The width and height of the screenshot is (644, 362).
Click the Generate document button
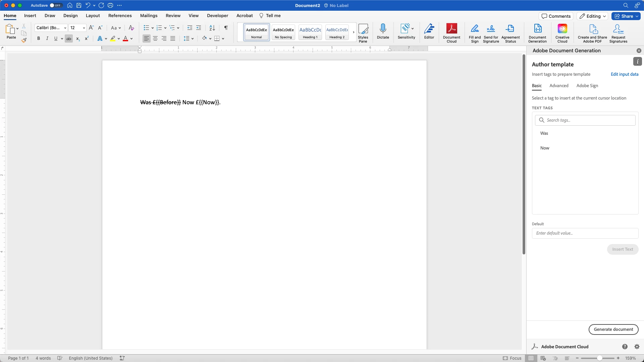pos(613,329)
